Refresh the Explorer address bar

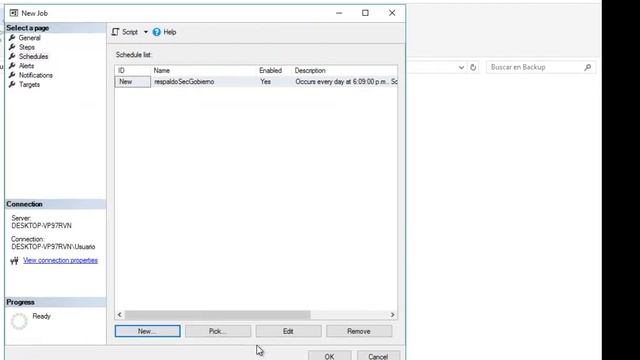473,67
